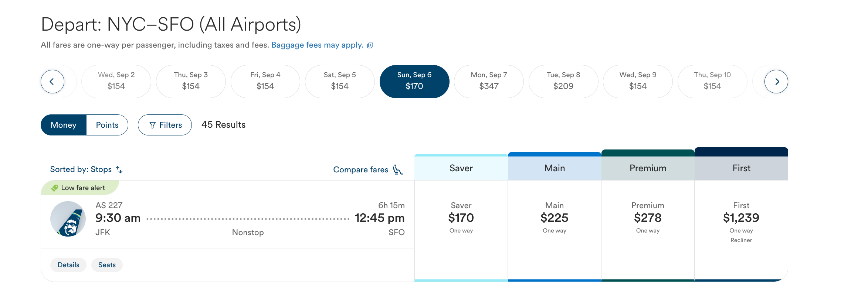The height and width of the screenshot is (296, 868).
Task: Choose the Tue, Sep 8 $209 date
Action: tap(563, 82)
